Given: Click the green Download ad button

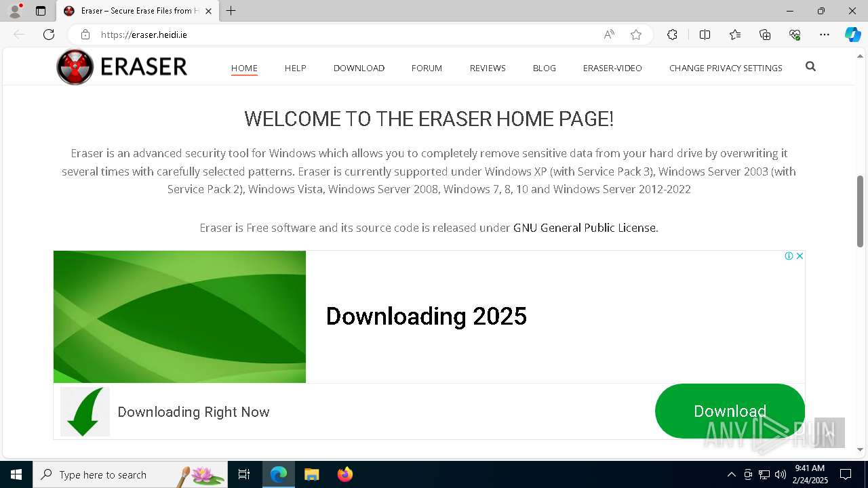Looking at the screenshot, I should point(730,411).
